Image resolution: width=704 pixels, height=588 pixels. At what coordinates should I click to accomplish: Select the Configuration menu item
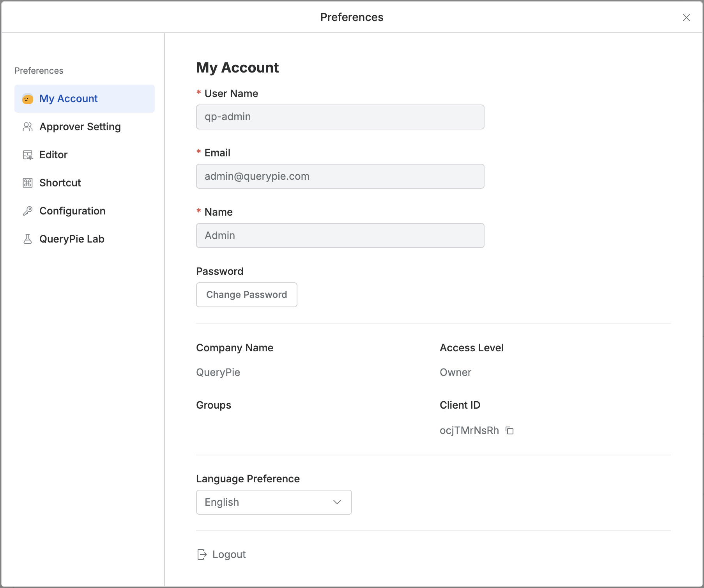point(73,211)
